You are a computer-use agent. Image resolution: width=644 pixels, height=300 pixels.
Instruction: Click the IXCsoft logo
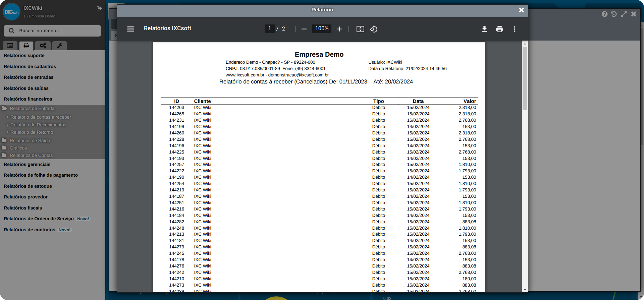pos(12,12)
